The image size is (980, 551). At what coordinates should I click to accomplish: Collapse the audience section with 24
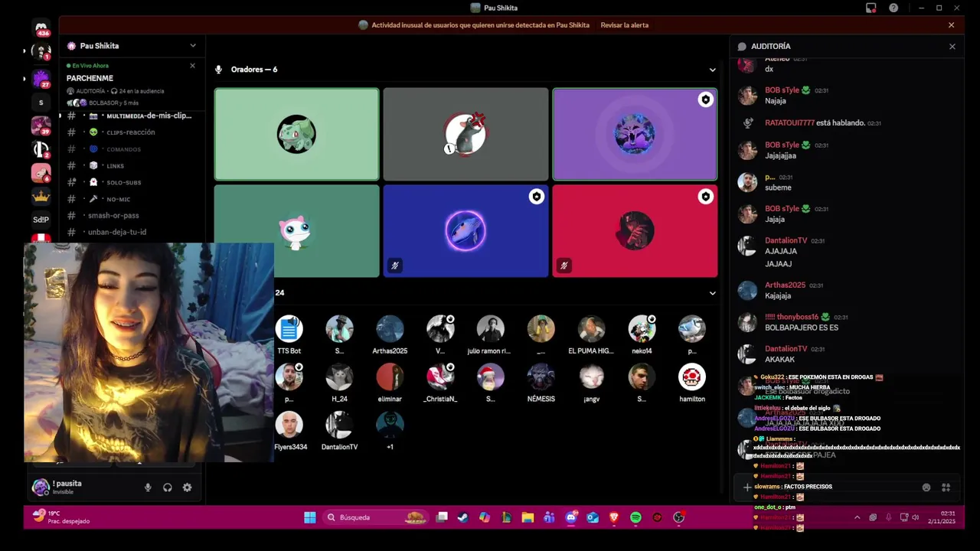click(712, 293)
